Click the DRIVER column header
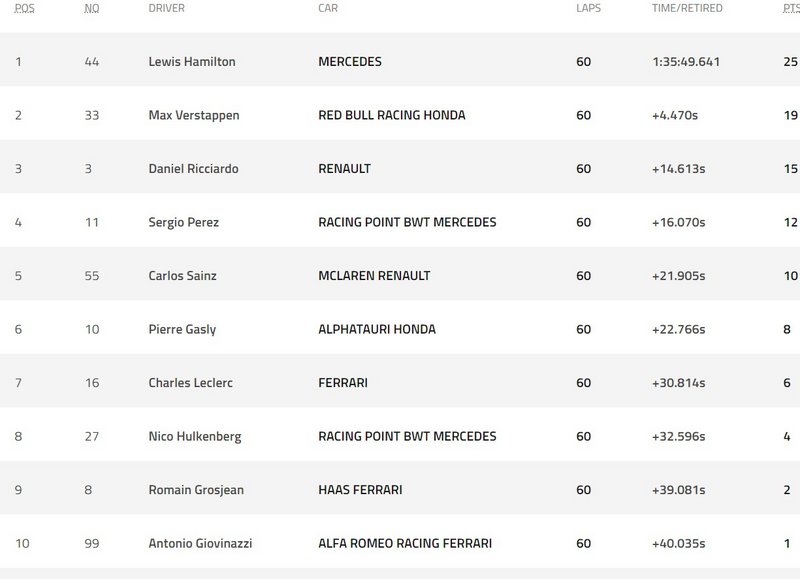Screen dimensions: 800x579 [x=166, y=9]
